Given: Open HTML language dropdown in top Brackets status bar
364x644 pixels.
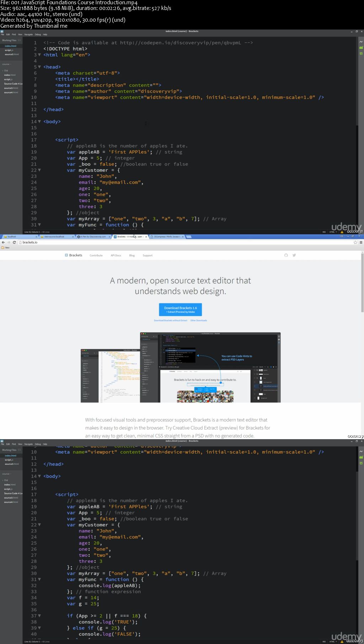Looking at the screenshot, I should pyautogui.click(x=333, y=232).
